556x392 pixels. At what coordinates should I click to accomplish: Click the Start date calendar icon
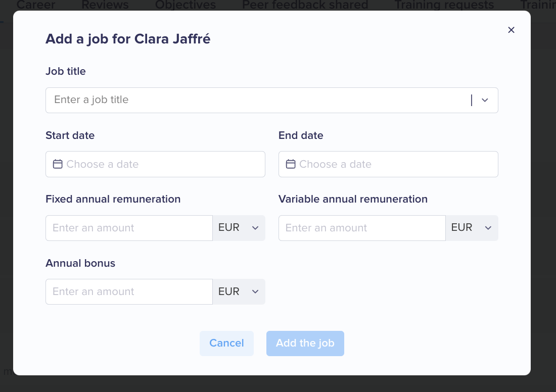(58, 164)
